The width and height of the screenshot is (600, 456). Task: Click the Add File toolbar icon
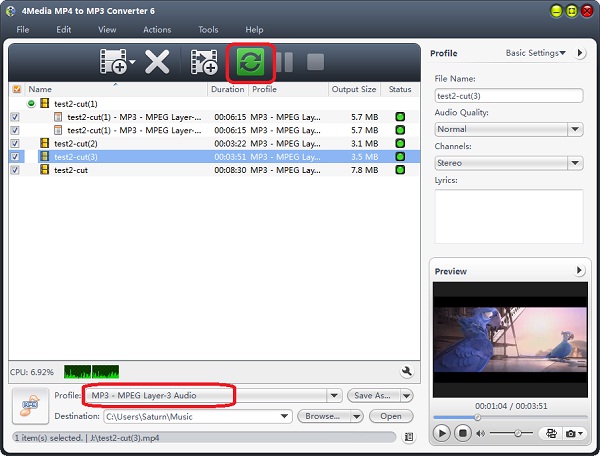[x=115, y=63]
